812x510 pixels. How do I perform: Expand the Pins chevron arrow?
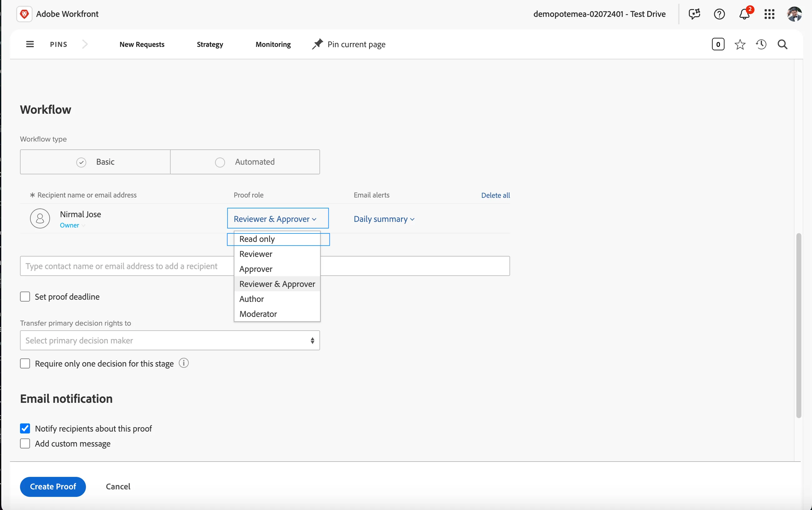(x=85, y=44)
